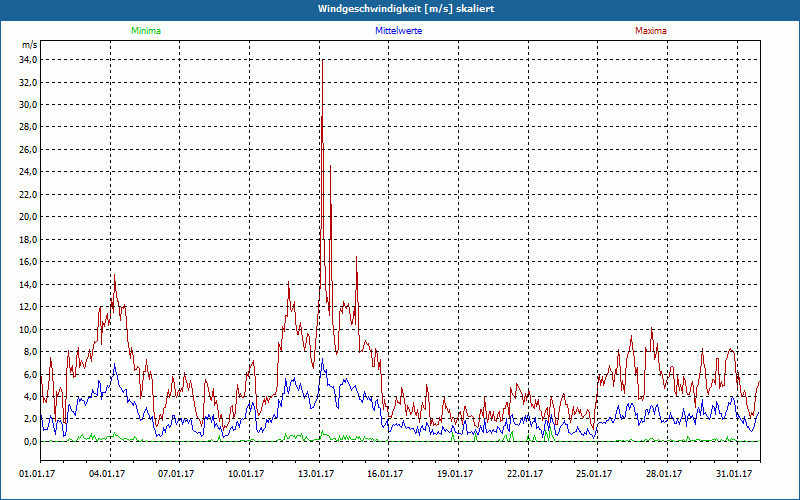Image resolution: width=800 pixels, height=500 pixels.
Task: Click the 13.01.17 date label
Action: [316, 474]
